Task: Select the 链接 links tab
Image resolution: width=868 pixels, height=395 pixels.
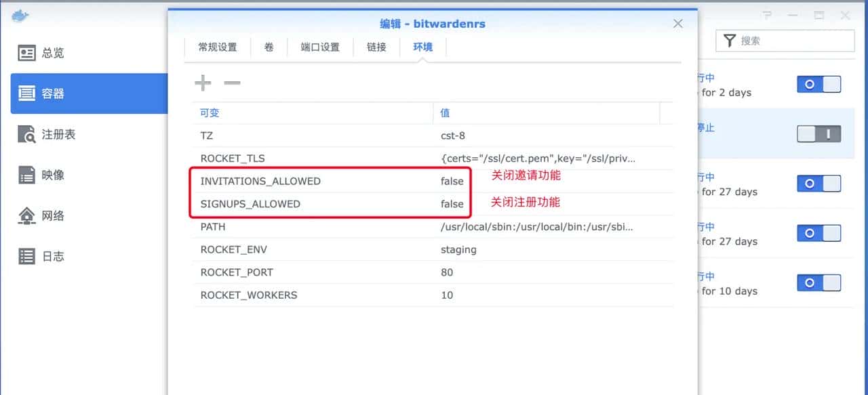Action: [x=376, y=47]
